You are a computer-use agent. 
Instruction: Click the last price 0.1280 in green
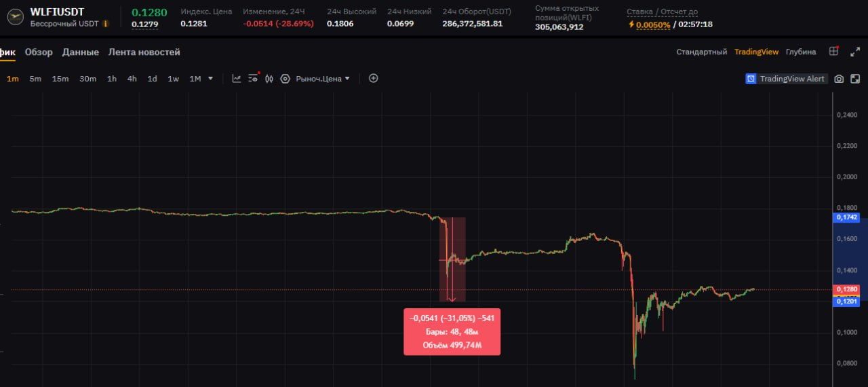(149, 12)
